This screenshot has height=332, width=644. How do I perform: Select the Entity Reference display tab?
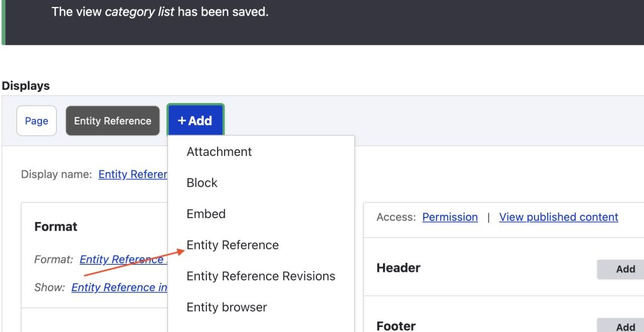coord(113,121)
